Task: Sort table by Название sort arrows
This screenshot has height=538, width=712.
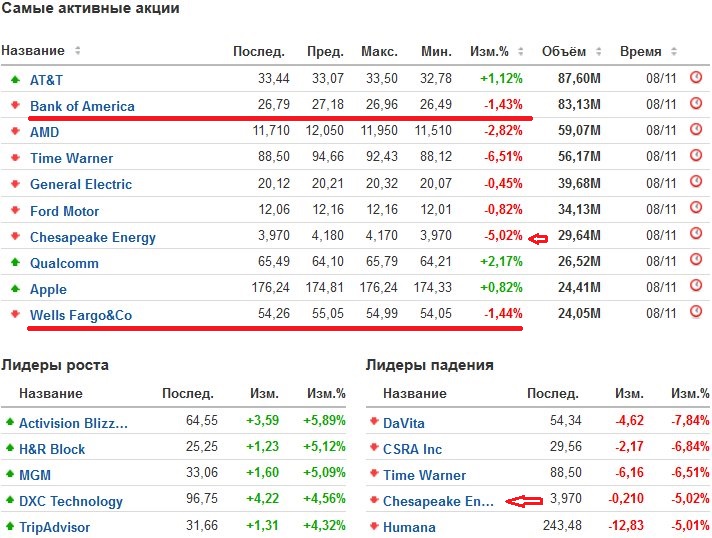Action: point(78,51)
